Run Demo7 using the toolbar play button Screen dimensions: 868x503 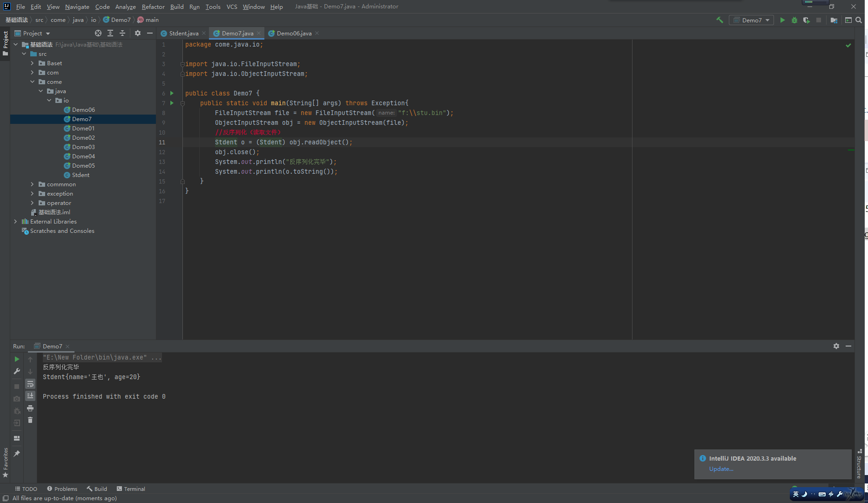point(782,20)
